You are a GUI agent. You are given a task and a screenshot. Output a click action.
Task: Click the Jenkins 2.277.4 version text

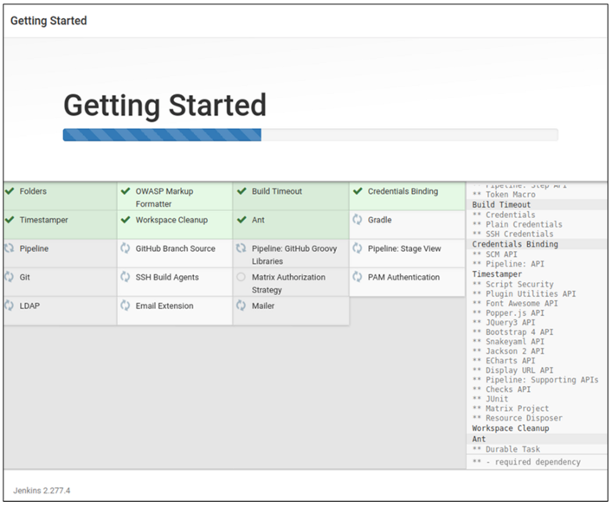(x=42, y=490)
